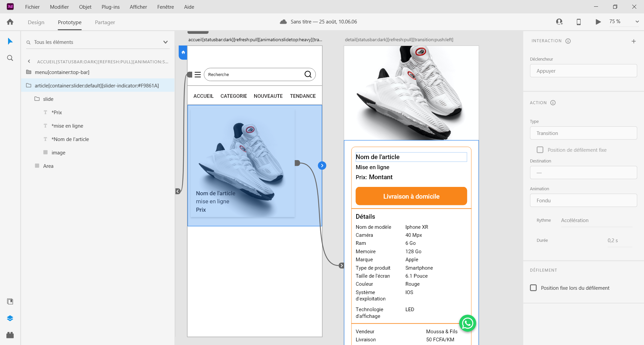
Task: Click the Interaction info icon
Action: (568, 41)
